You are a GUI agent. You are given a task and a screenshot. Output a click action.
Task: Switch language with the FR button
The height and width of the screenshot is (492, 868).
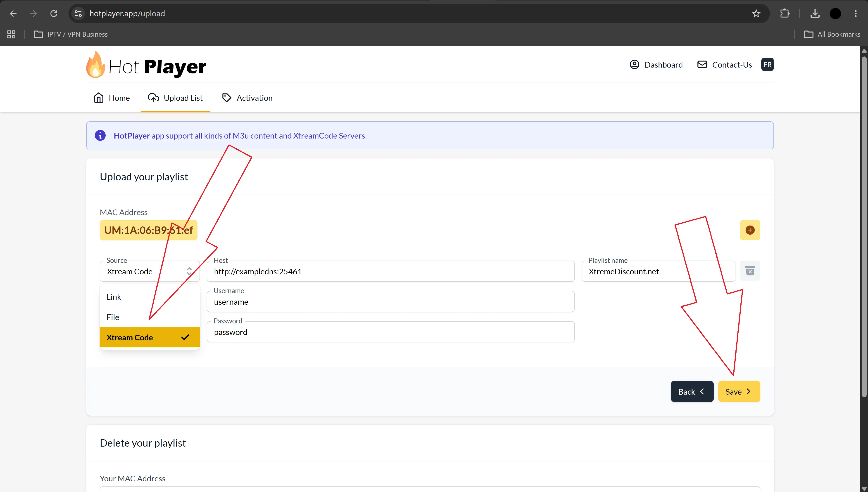(x=767, y=65)
